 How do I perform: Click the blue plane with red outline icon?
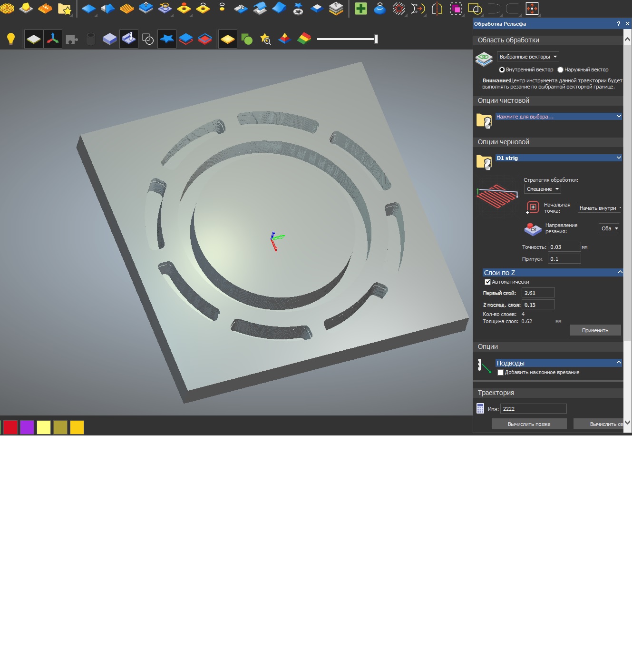coord(186,39)
